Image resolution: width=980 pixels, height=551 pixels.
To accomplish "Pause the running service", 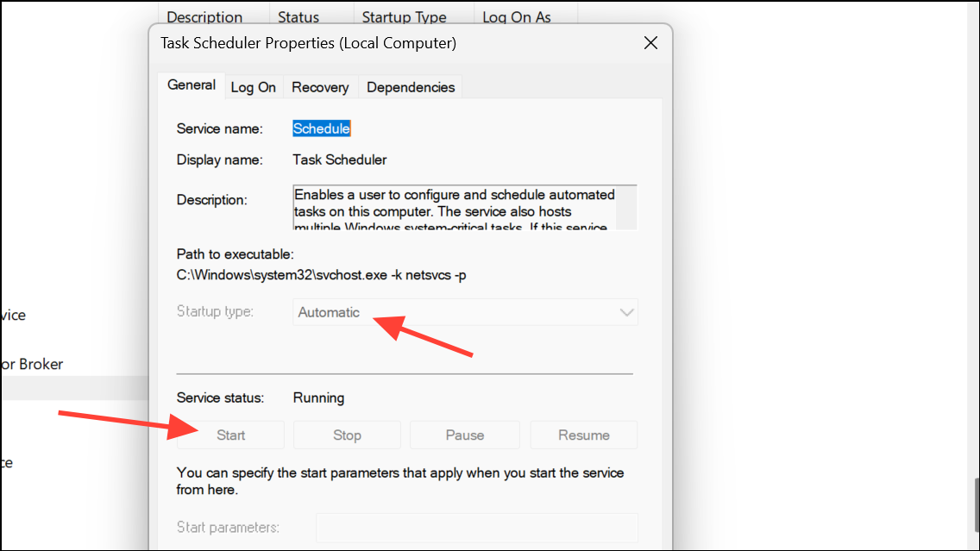I will 464,435.
